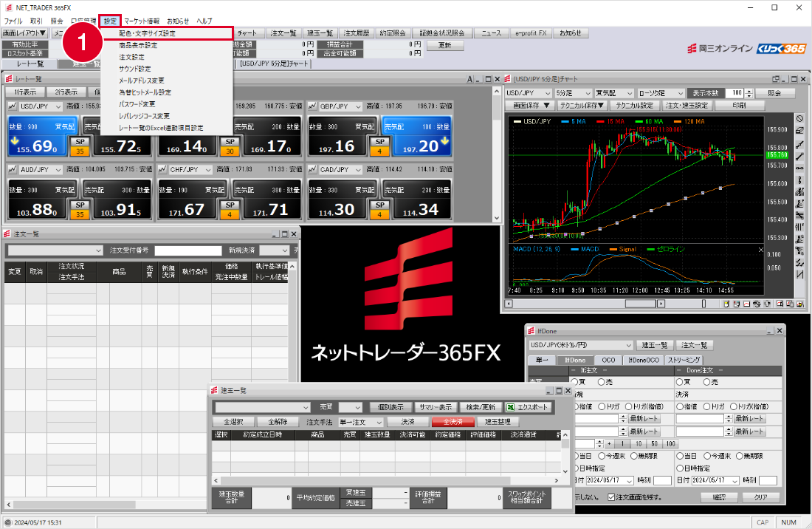Click the chart icon beside GBP/JPY rate panel

312,106
